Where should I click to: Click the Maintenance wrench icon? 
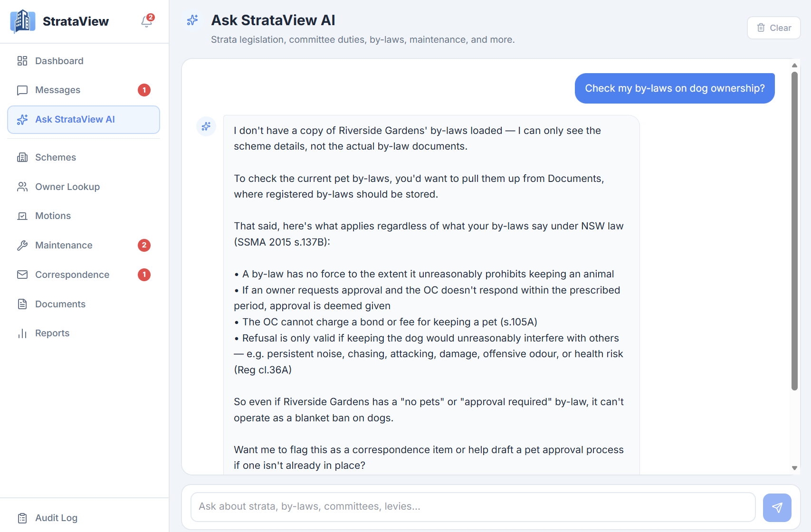(x=22, y=246)
